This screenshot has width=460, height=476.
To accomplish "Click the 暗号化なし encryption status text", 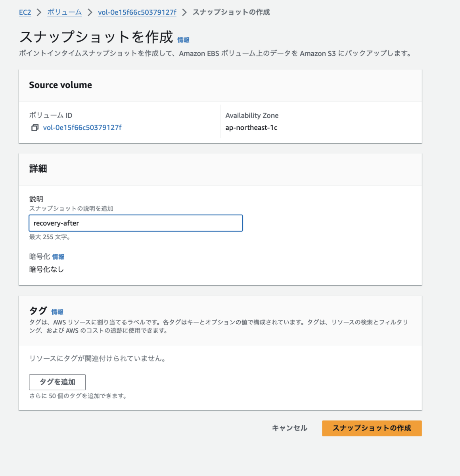I will click(46, 269).
